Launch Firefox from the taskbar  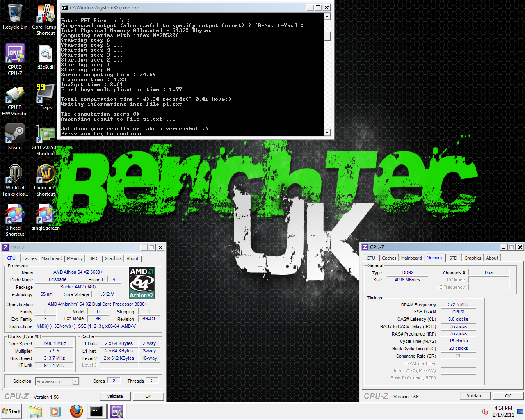tap(76, 411)
